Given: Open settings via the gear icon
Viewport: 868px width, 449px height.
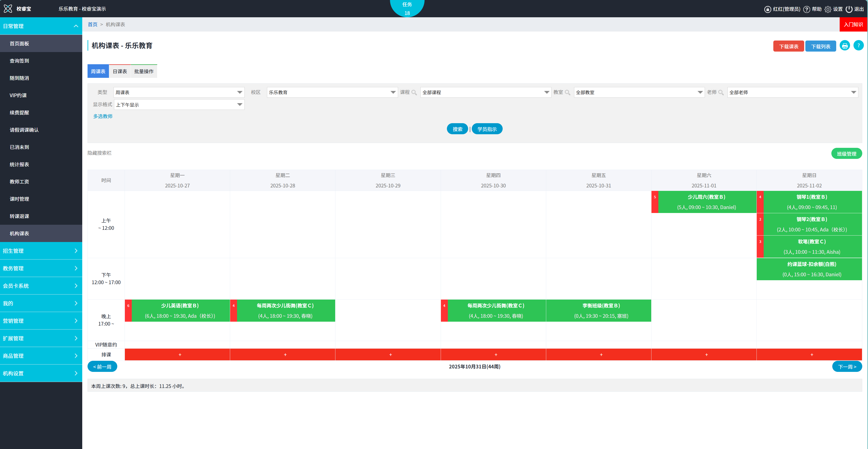Looking at the screenshot, I should point(827,9).
